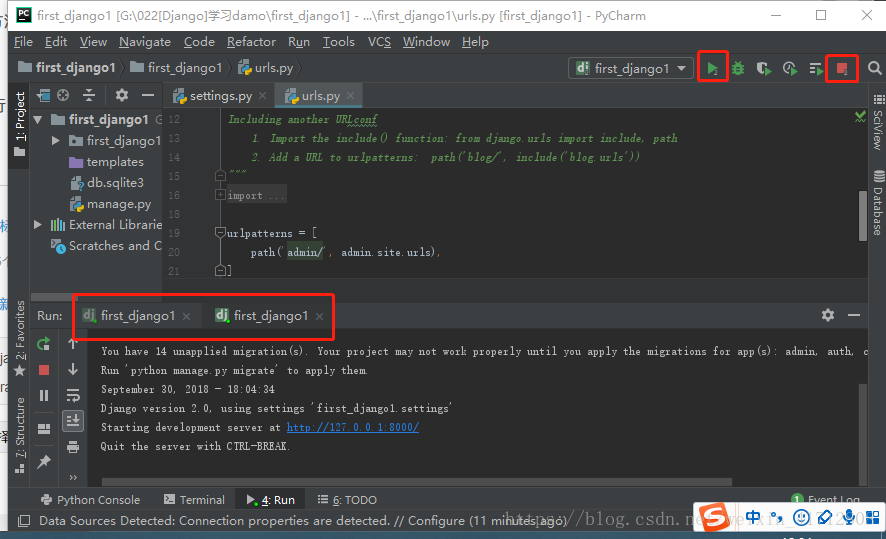Toggle the 2: Favorites side tab

(x=20, y=338)
